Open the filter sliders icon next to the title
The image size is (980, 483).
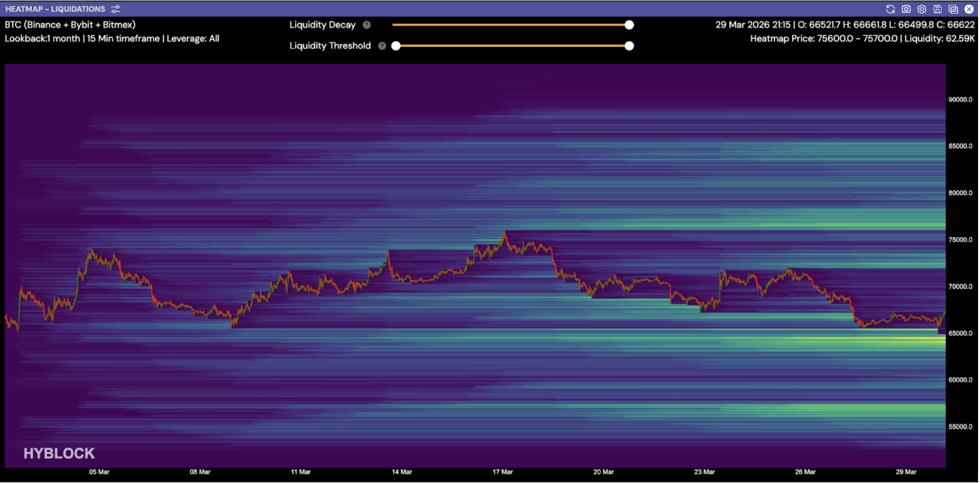116,9
